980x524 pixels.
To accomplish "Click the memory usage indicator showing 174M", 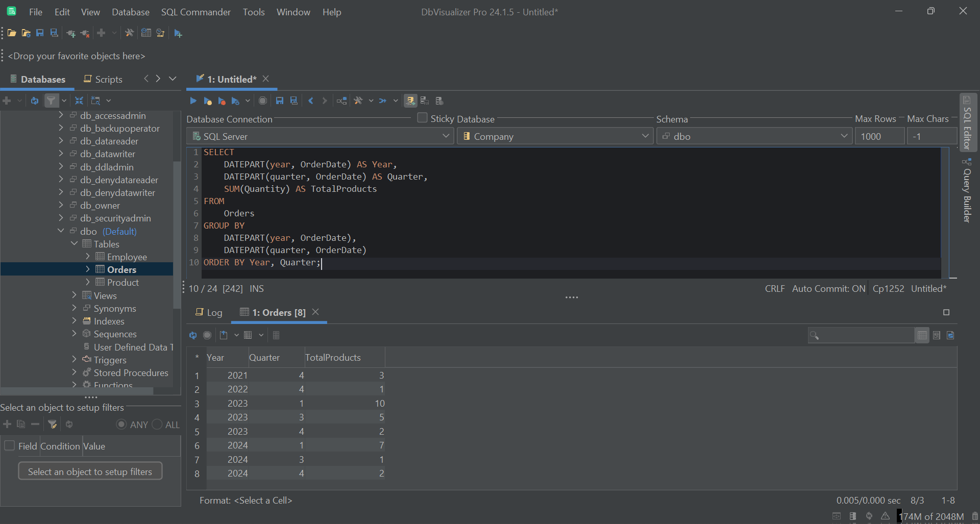I will [932, 516].
